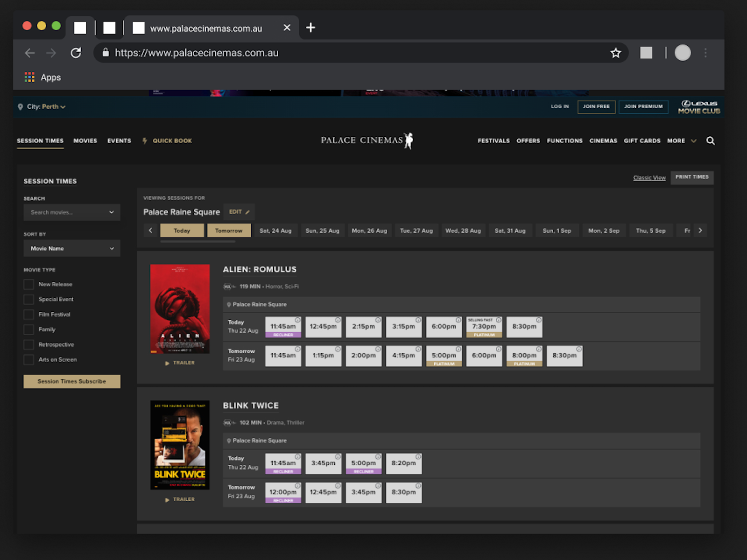Open the Festivals menu item
The image size is (747, 560).
pyautogui.click(x=493, y=141)
